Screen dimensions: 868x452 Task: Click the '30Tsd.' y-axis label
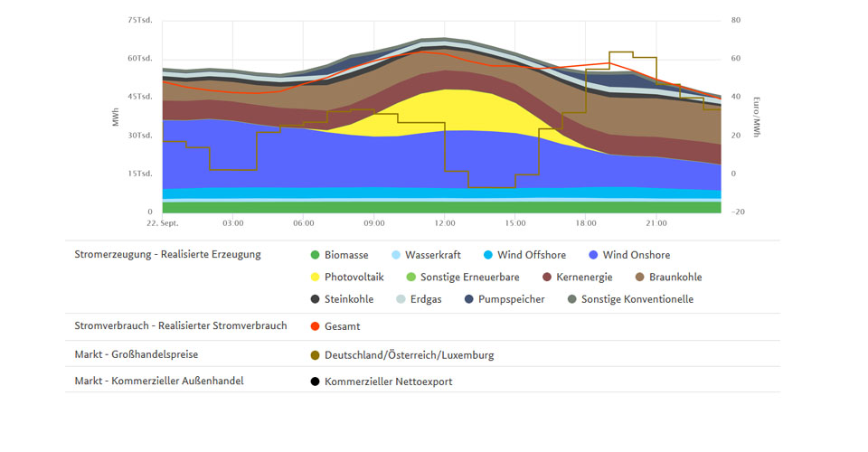point(140,135)
